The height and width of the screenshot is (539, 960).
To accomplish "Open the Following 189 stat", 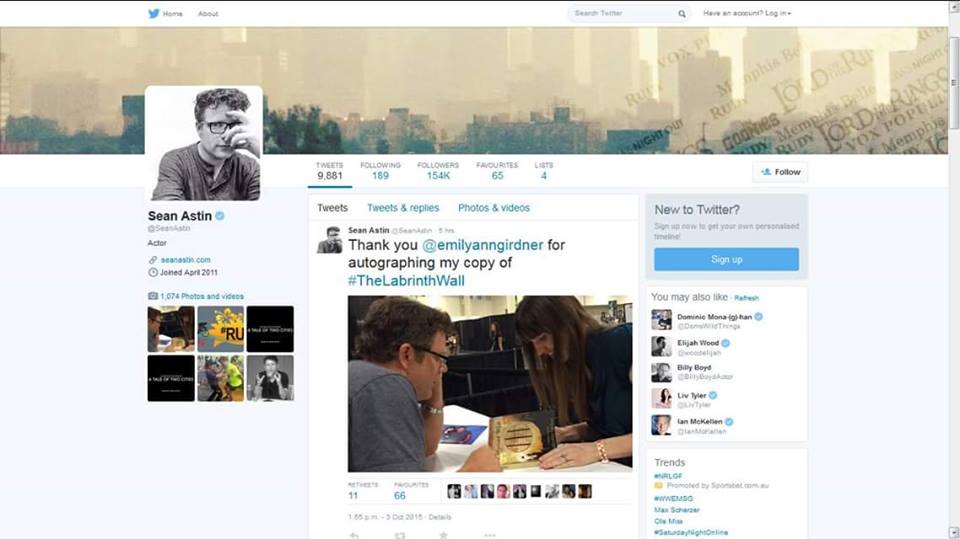I will [380, 171].
